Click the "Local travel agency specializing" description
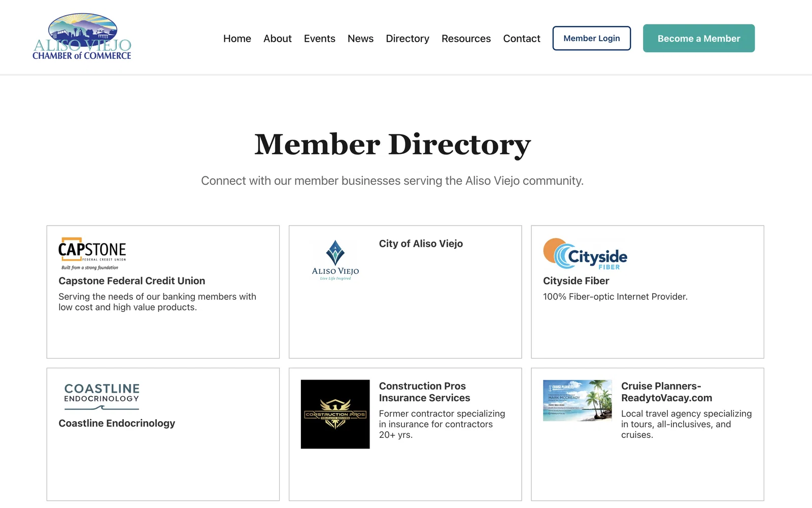The height and width of the screenshot is (508, 812). click(686, 424)
